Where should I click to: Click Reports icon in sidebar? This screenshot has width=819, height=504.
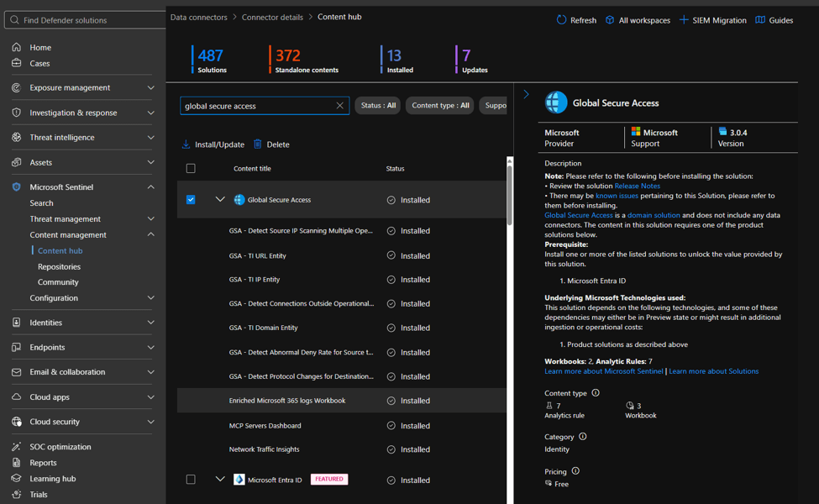(17, 462)
